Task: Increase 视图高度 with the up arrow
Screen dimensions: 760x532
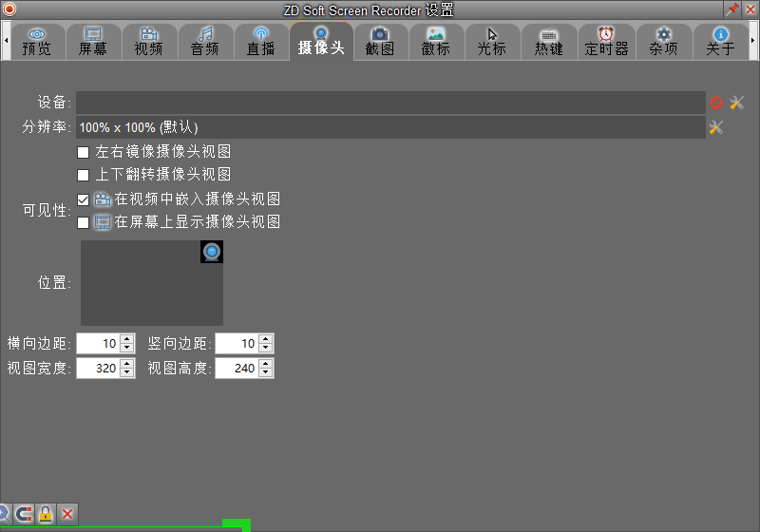Action: tap(266, 364)
